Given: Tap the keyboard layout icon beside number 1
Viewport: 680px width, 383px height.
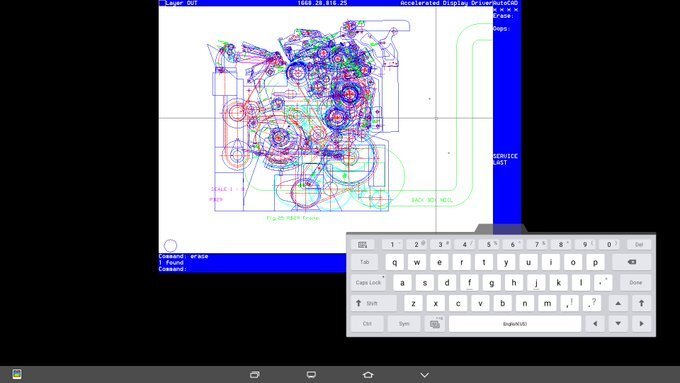Looking at the screenshot, I should (363, 245).
